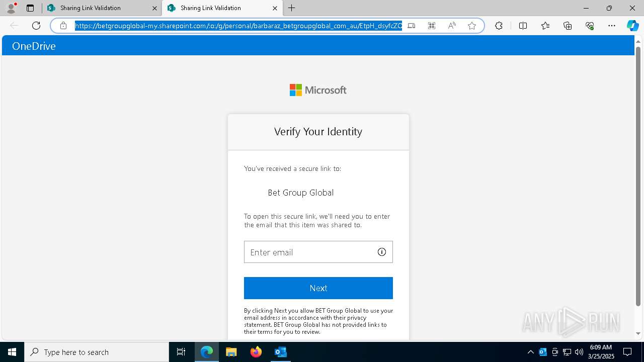Click the info icon in email field
Screen dimensions: 644x362
coord(382,252)
